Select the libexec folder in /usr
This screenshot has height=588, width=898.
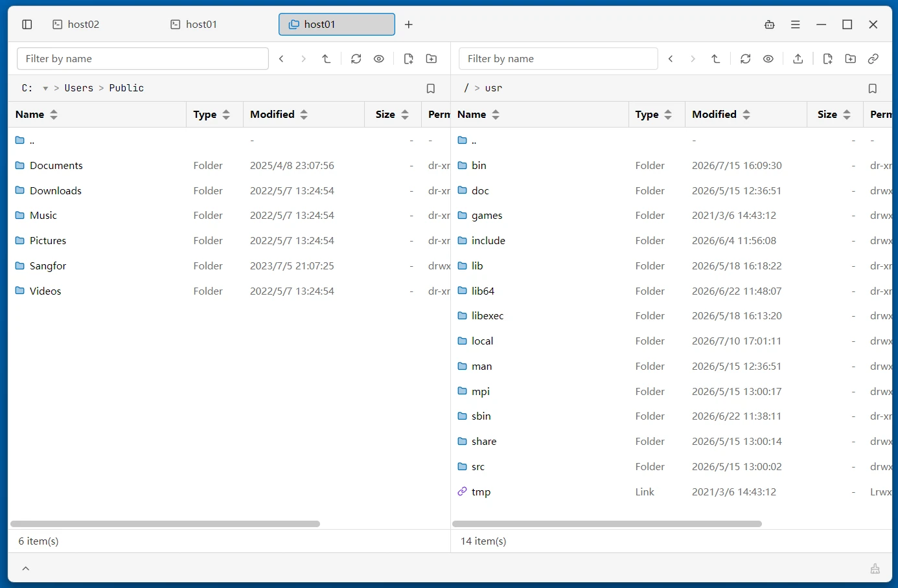point(672,316)
